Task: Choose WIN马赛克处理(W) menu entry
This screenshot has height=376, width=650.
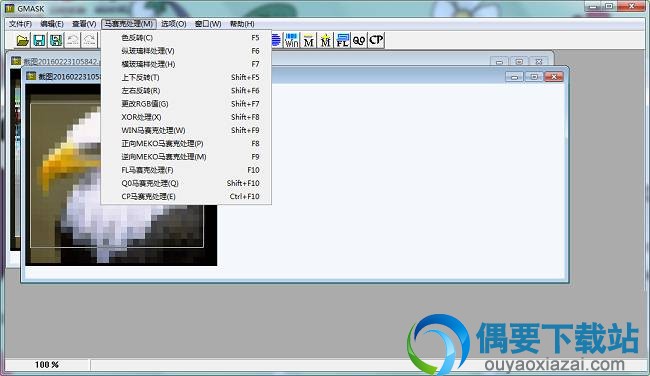Action: coord(186,131)
